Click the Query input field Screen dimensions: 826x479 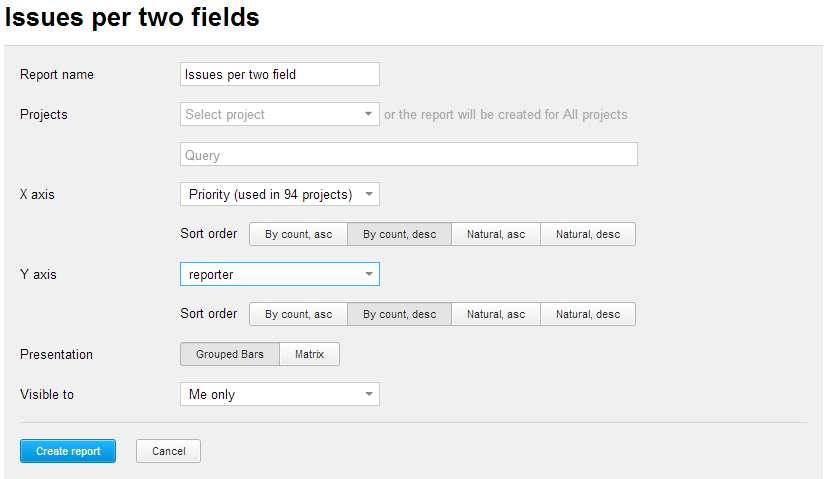click(x=408, y=154)
